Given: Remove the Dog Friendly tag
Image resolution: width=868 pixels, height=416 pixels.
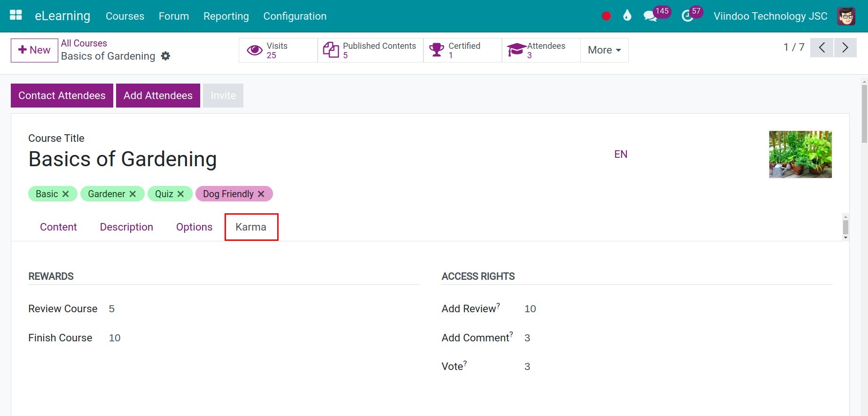Looking at the screenshot, I should (x=261, y=194).
